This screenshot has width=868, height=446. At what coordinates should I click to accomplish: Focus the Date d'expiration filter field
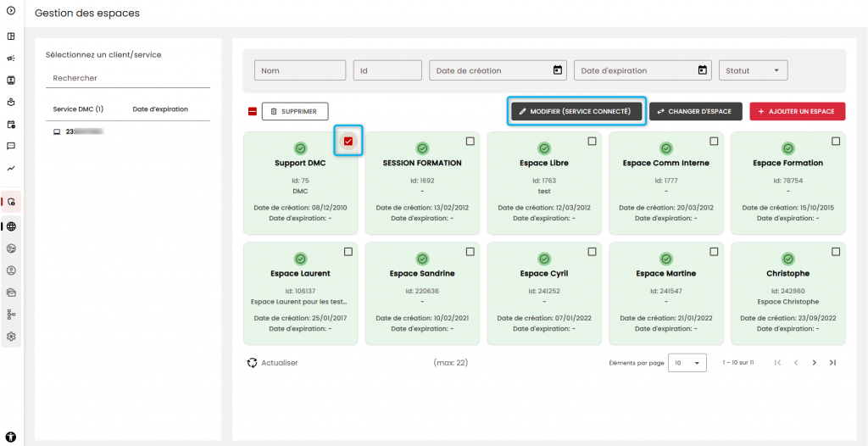pos(643,70)
